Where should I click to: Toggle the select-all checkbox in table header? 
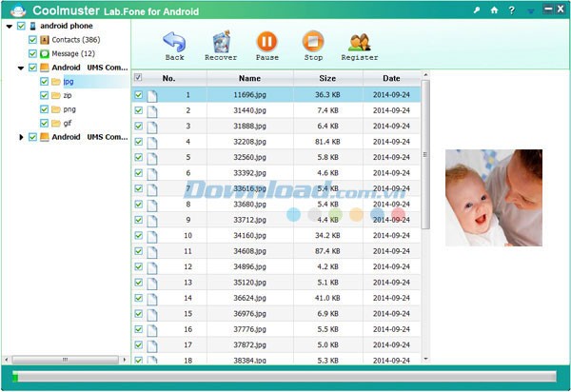tap(138, 77)
